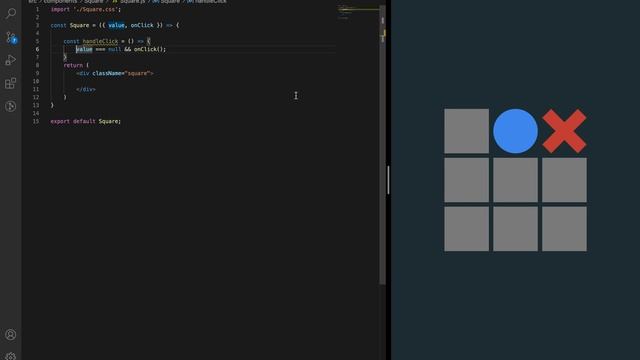The height and width of the screenshot is (360, 640).
Task: Click the closing '</div>' tag on line 11
Action: 86,89
